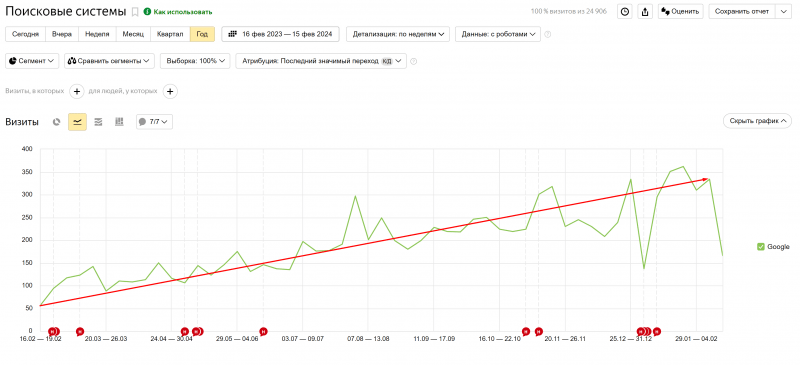Select the Сегодня period tab

(26, 34)
